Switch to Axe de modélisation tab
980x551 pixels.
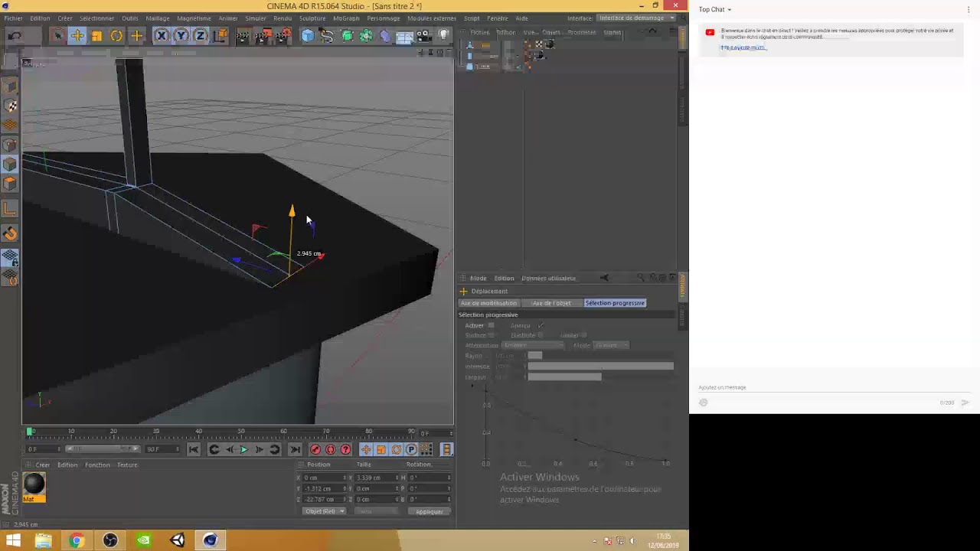tap(488, 303)
